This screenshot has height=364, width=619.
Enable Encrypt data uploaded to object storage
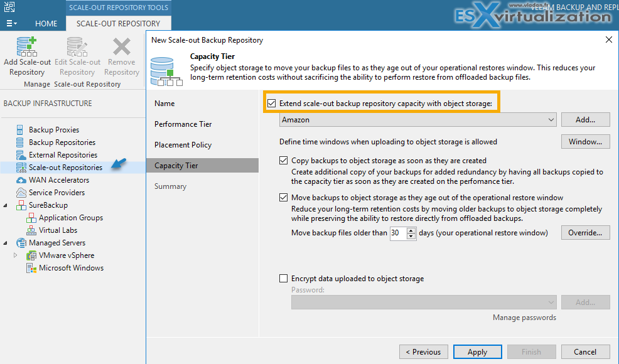point(283,278)
